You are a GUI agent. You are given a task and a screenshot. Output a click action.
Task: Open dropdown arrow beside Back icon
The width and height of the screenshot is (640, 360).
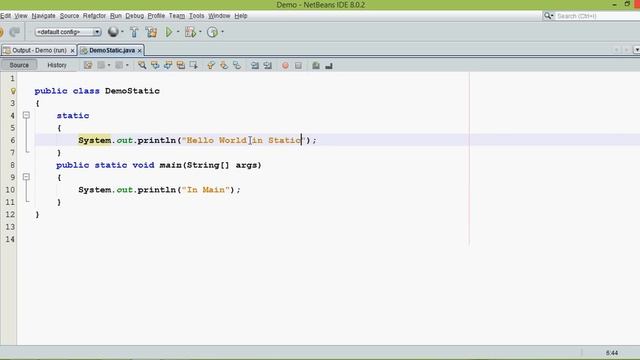(109, 65)
